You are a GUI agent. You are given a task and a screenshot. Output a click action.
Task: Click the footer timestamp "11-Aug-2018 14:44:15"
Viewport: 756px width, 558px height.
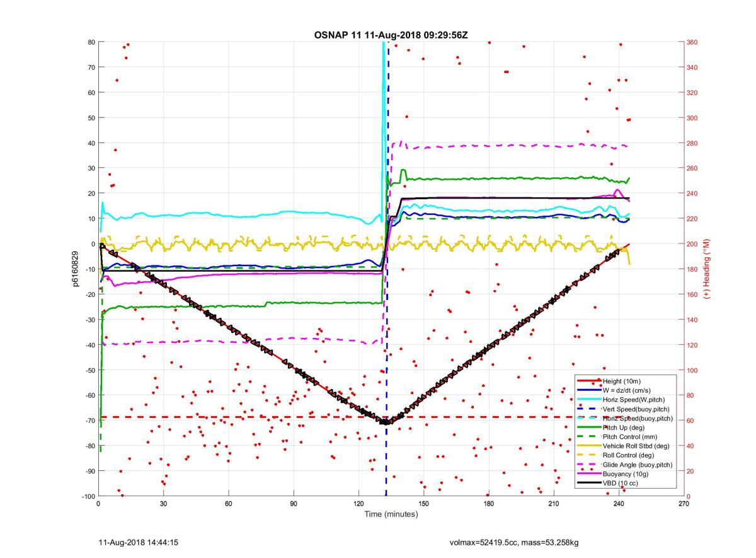click(x=138, y=542)
